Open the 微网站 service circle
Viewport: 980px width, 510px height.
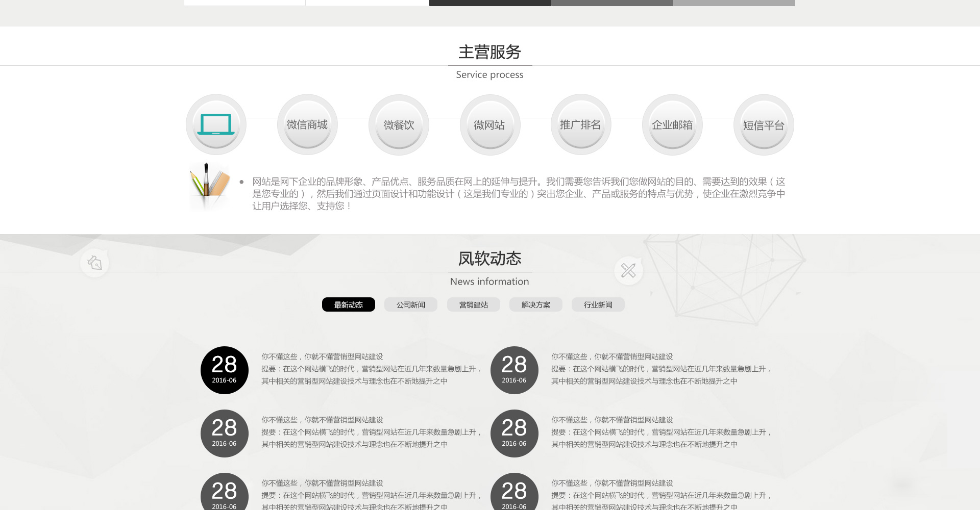[x=489, y=124]
